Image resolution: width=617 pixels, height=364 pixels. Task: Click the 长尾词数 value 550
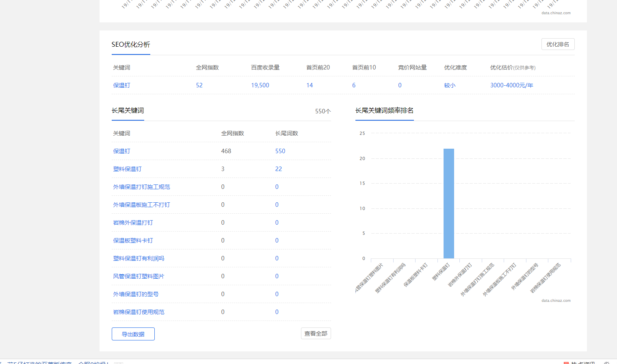[x=280, y=151]
